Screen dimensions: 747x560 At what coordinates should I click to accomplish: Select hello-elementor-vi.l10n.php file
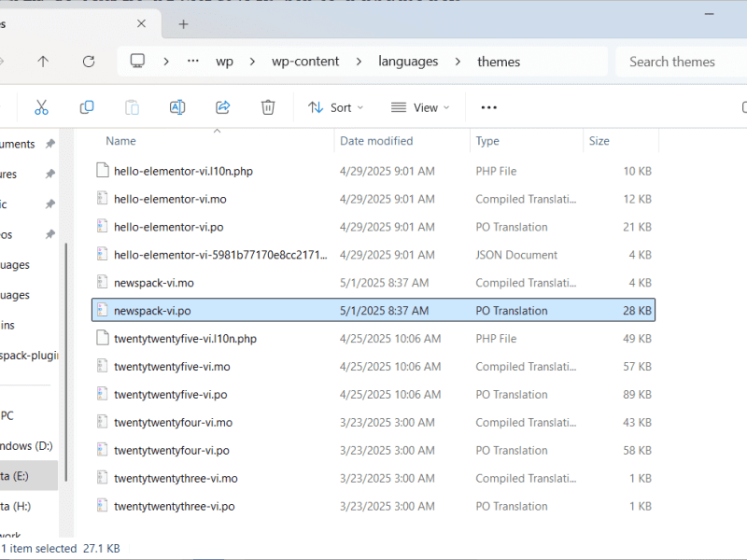[x=373, y=171]
